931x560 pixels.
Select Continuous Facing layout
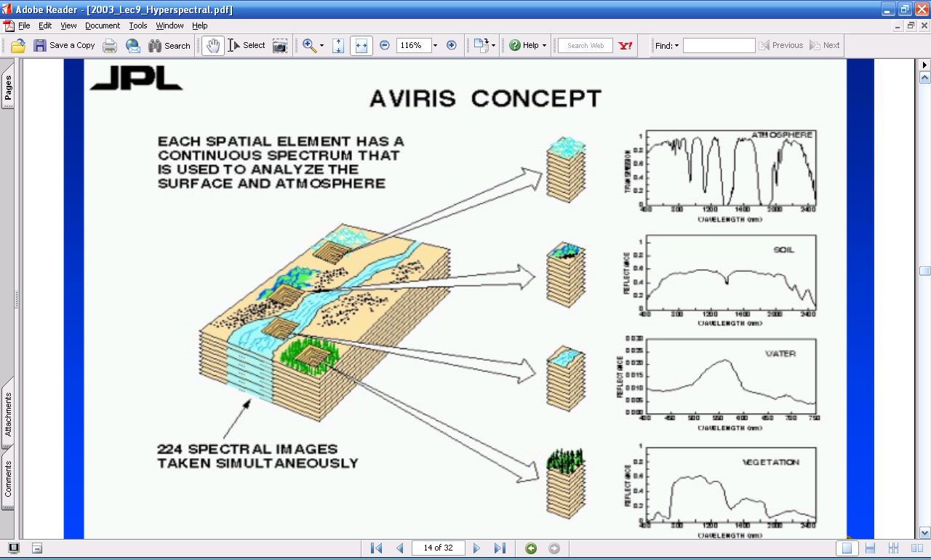click(x=894, y=548)
